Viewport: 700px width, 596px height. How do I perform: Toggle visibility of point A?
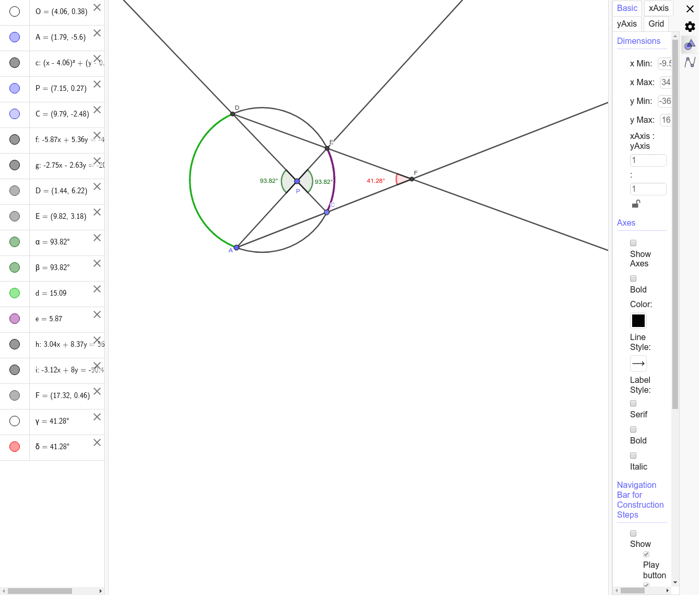point(15,37)
